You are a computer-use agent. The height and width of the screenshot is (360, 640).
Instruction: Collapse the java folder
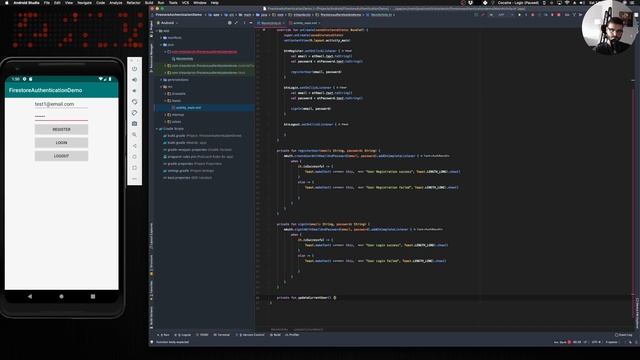161,45
